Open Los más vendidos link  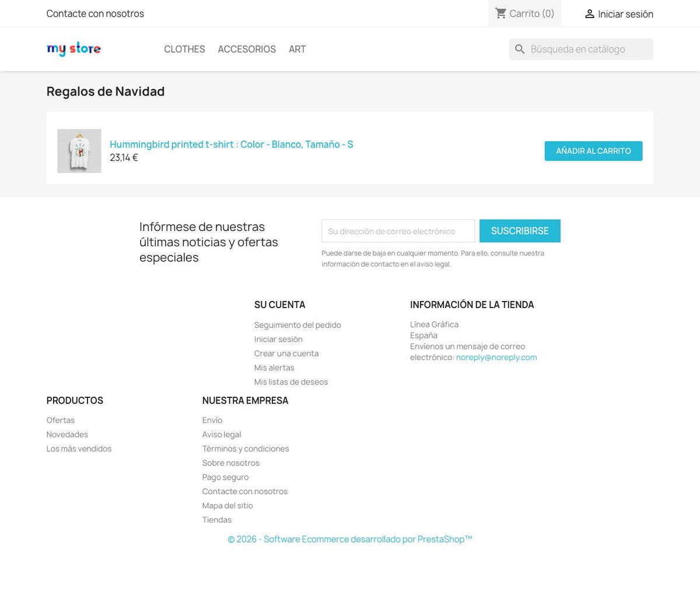click(x=79, y=449)
